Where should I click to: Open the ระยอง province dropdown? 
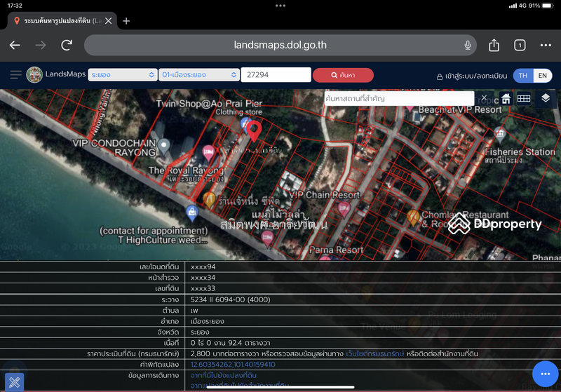[123, 75]
